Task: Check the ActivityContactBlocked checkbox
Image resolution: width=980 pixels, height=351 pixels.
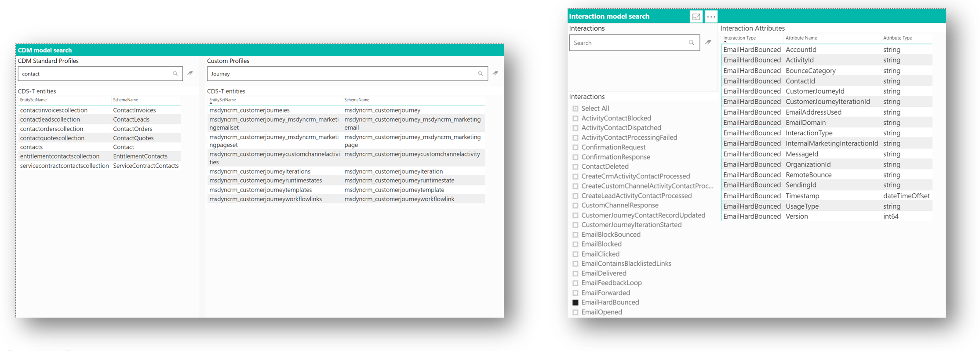Action: [576, 118]
